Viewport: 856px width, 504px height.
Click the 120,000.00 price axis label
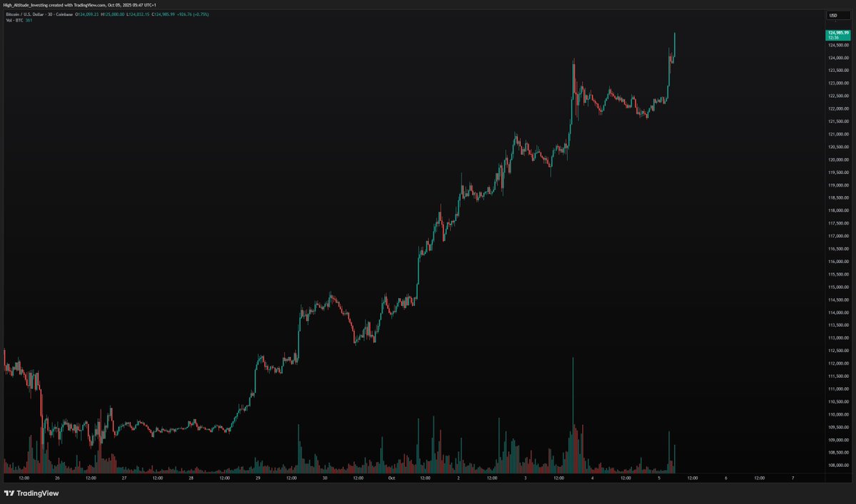coord(837,160)
